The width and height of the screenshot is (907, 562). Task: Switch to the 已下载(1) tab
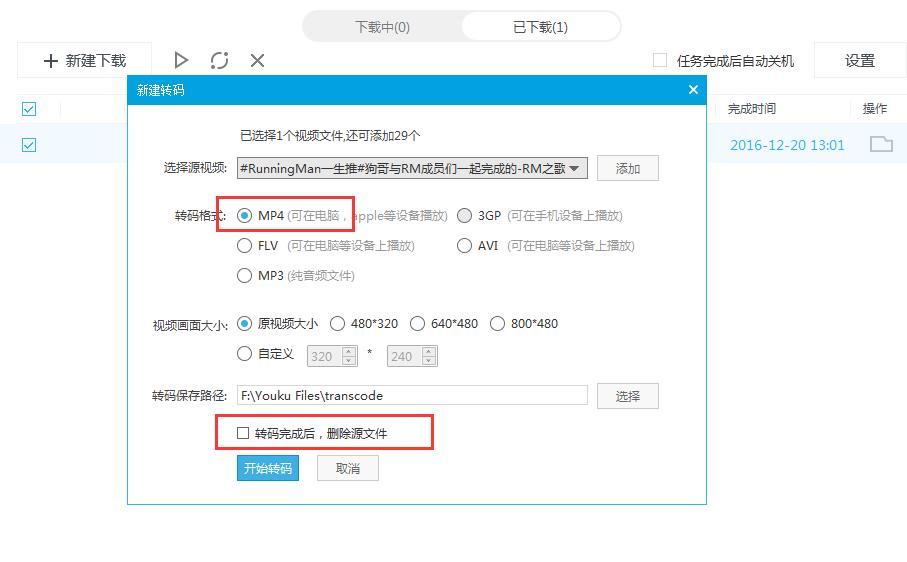tap(540, 27)
